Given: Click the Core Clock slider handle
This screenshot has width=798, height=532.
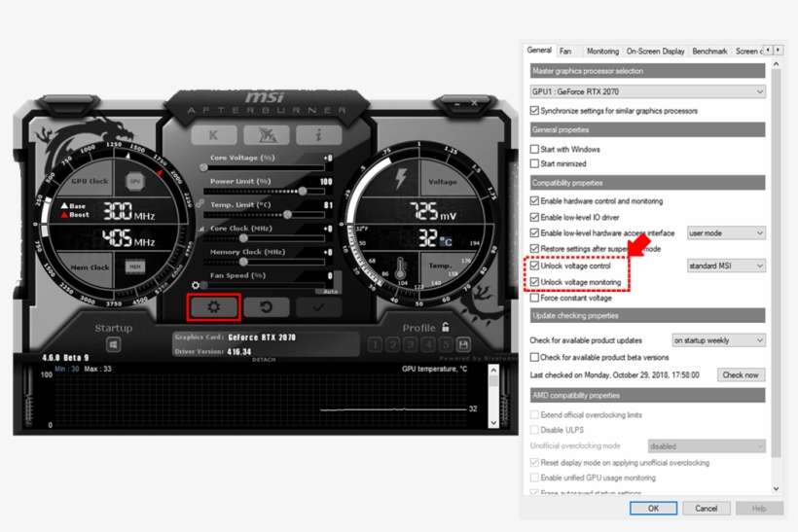Looking at the screenshot, I should tap(243, 238).
